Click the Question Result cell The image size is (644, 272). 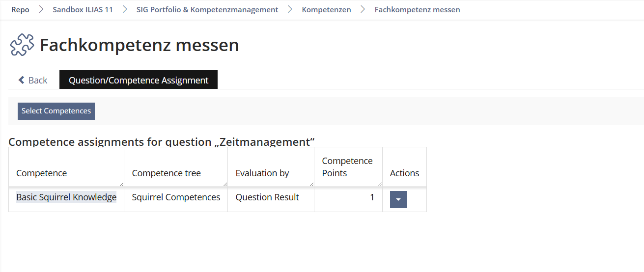pos(271,197)
